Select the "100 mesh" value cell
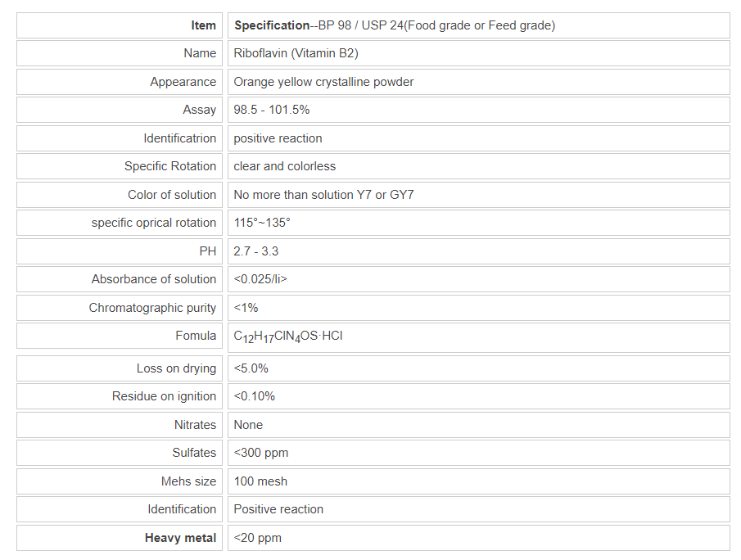741x560 pixels. pyautogui.click(x=260, y=481)
